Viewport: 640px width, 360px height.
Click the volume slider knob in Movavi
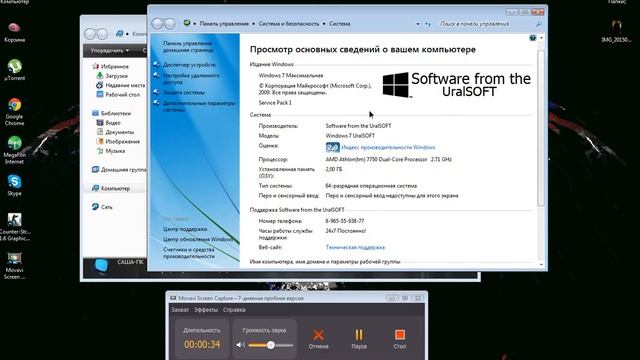click(x=271, y=345)
